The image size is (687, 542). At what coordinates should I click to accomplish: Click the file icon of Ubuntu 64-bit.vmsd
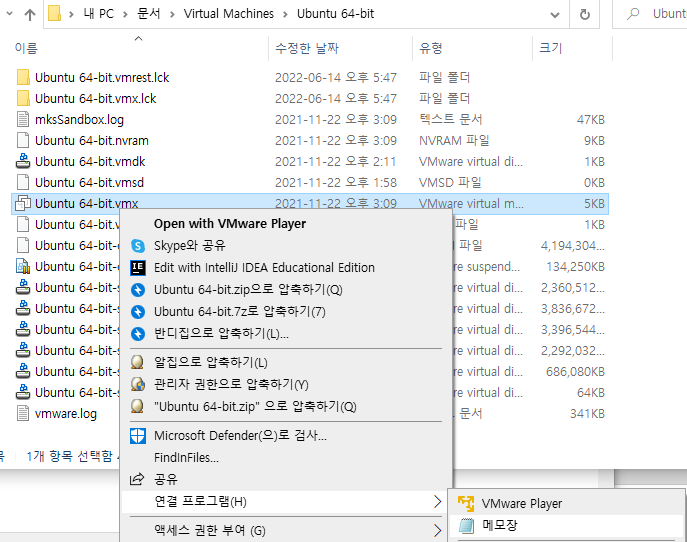coord(23,183)
